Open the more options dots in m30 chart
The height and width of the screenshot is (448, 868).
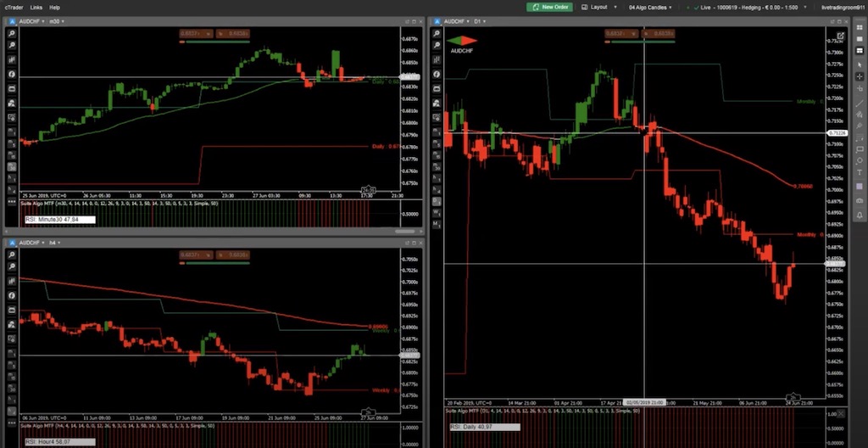point(12,203)
